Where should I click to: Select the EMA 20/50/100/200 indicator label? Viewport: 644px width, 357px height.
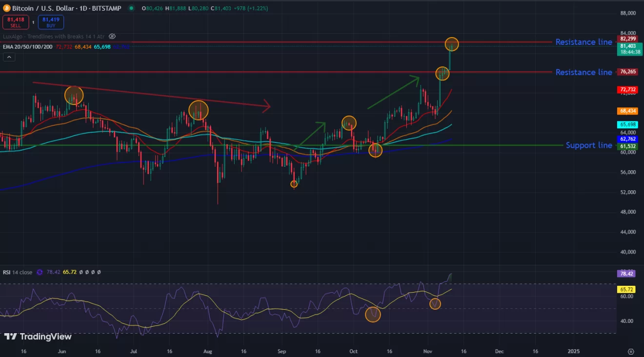click(x=28, y=46)
